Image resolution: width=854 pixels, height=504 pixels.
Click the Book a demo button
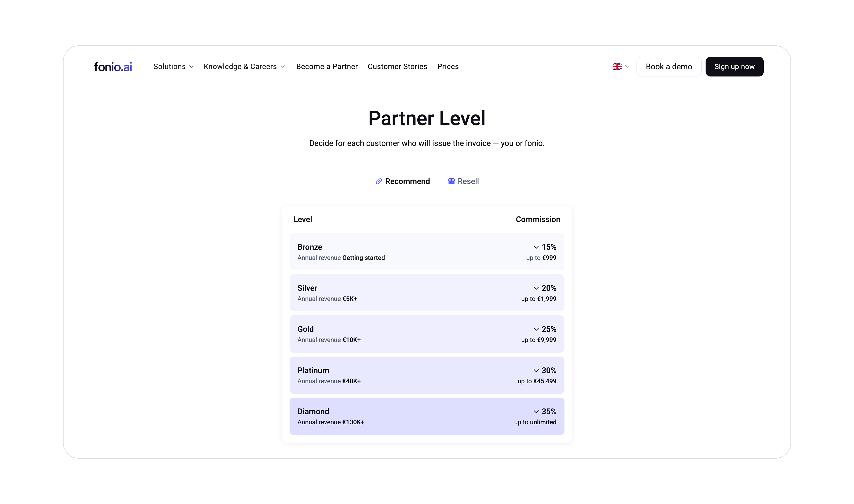point(669,67)
